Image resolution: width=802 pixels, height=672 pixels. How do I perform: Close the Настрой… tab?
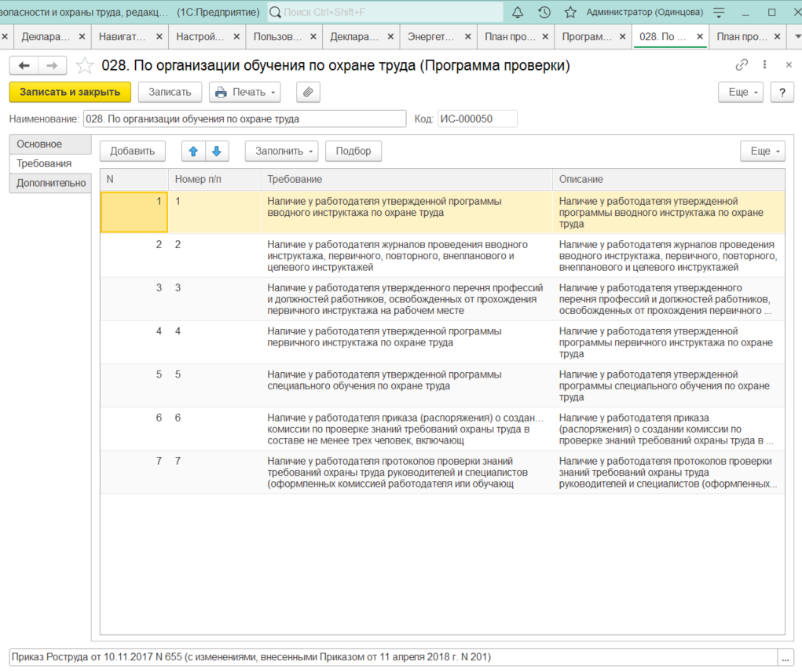236,37
